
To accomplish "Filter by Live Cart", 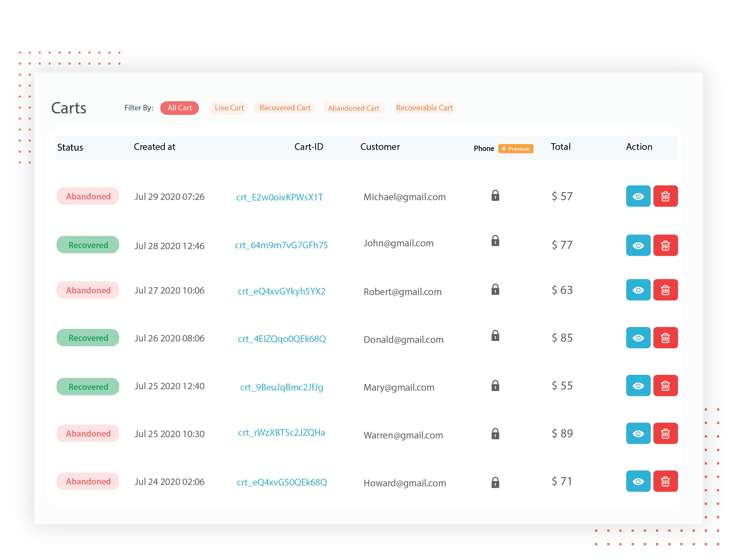I will pos(228,108).
